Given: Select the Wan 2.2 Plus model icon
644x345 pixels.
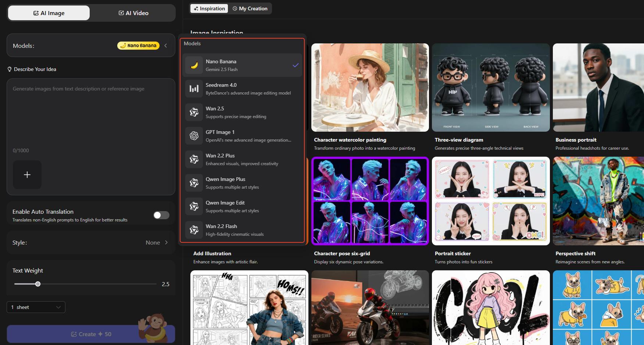Looking at the screenshot, I should click(x=194, y=159).
